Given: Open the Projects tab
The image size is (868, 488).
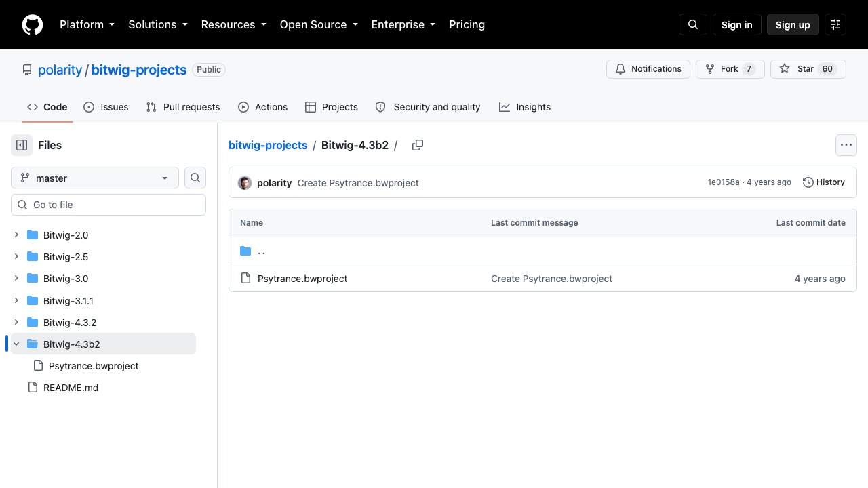Looking at the screenshot, I should coord(332,107).
